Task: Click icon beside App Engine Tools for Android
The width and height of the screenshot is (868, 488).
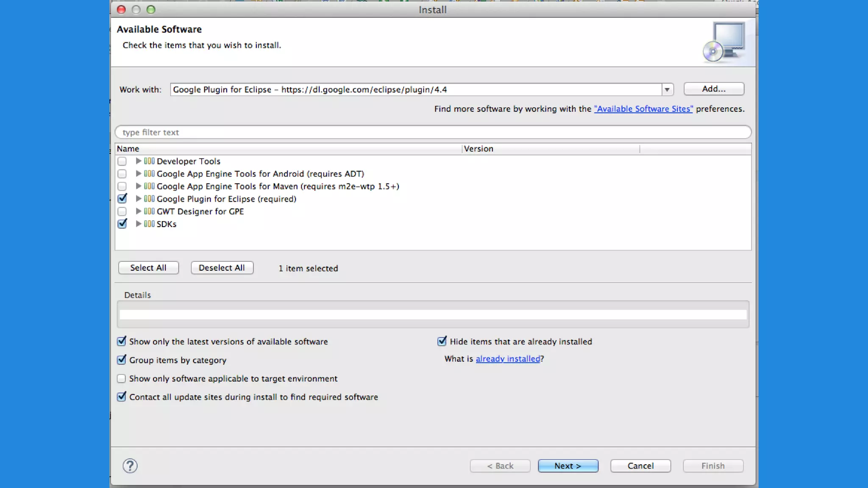Action: [x=149, y=174]
